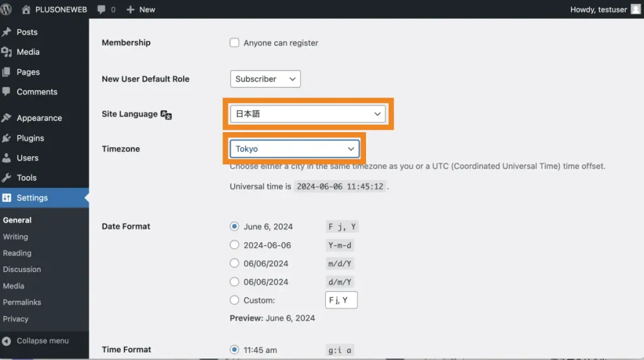Image resolution: width=644 pixels, height=360 pixels.
Task: Click the custom date format text field
Action: pyautogui.click(x=341, y=300)
